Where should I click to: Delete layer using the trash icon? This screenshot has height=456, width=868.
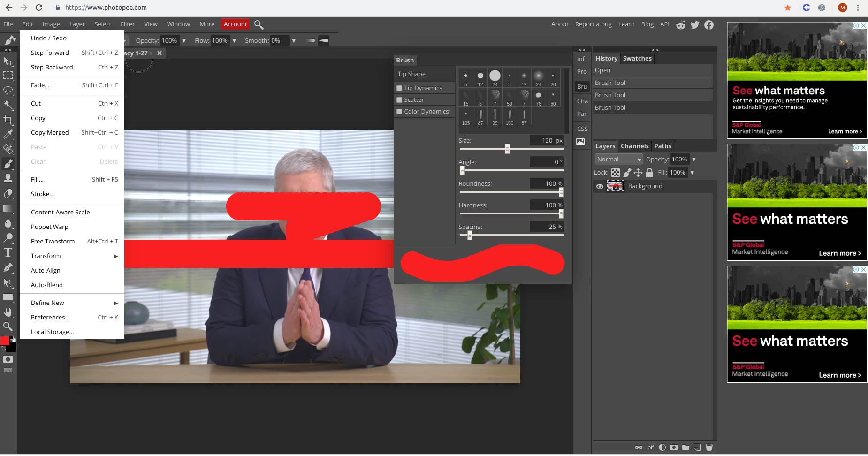[710, 447]
